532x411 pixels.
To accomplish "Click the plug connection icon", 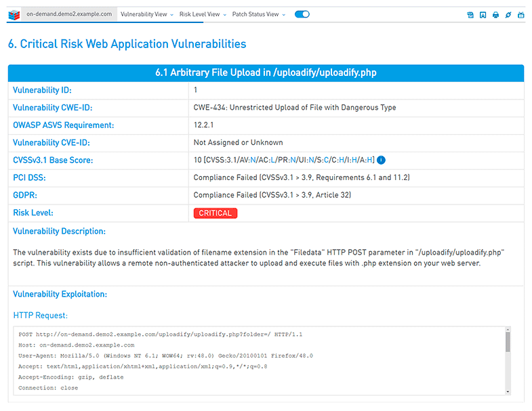I will click(x=508, y=15).
